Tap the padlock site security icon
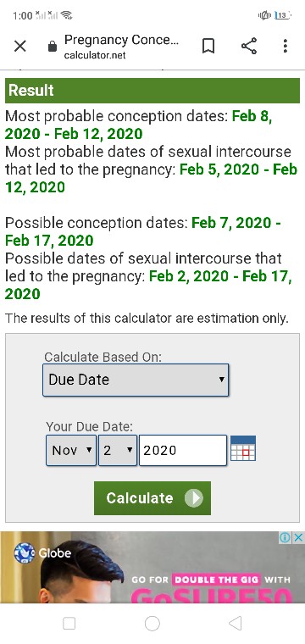305x644 pixels. click(x=53, y=47)
